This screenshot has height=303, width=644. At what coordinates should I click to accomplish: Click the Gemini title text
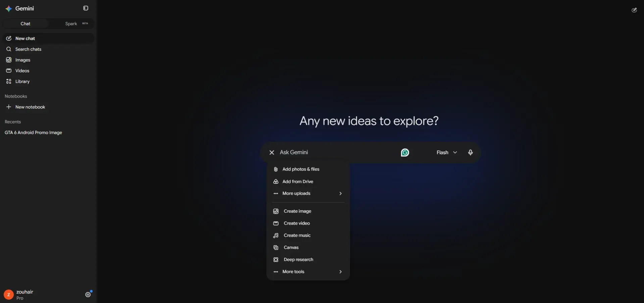coord(24,8)
